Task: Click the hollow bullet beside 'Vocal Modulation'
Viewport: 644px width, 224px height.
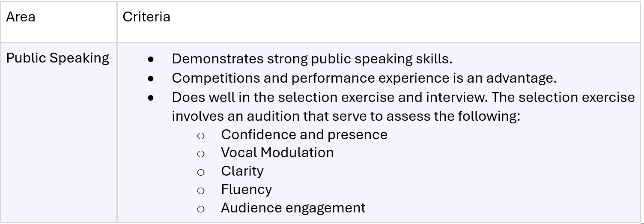Action: click(x=200, y=154)
